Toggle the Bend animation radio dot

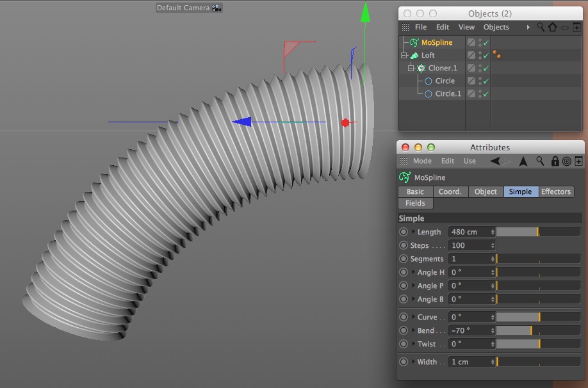[403, 330]
